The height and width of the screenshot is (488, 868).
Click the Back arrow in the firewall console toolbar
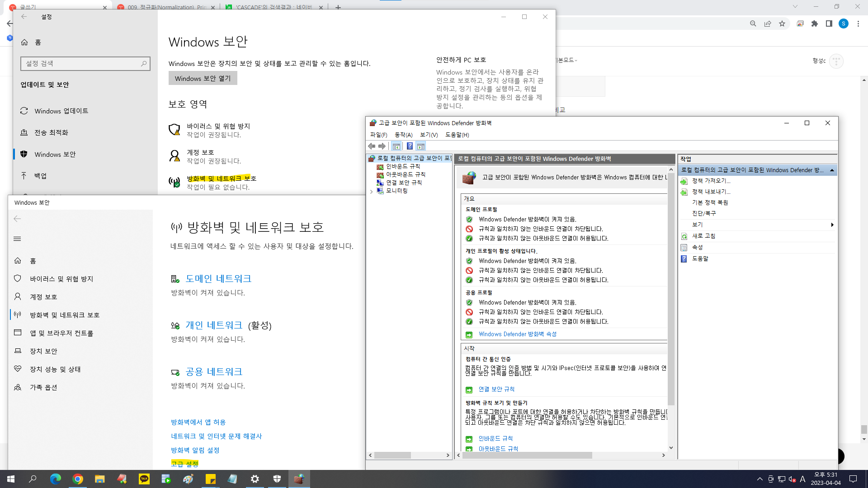click(372, 146)
